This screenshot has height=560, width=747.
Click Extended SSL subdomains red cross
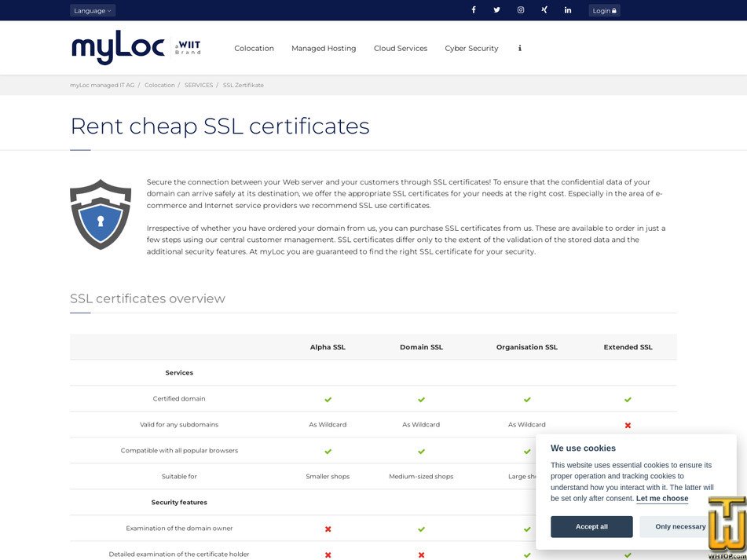[x=628, y=425]
